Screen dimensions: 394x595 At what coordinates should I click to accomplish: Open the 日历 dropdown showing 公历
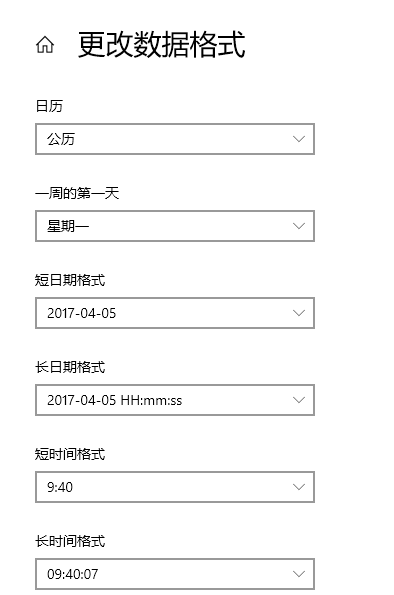(175, 139)
